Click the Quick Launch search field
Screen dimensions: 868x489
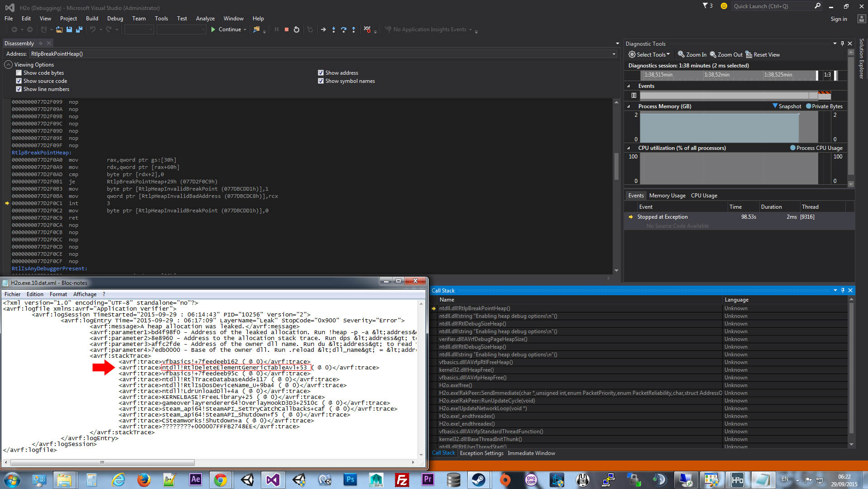(772, 6)
